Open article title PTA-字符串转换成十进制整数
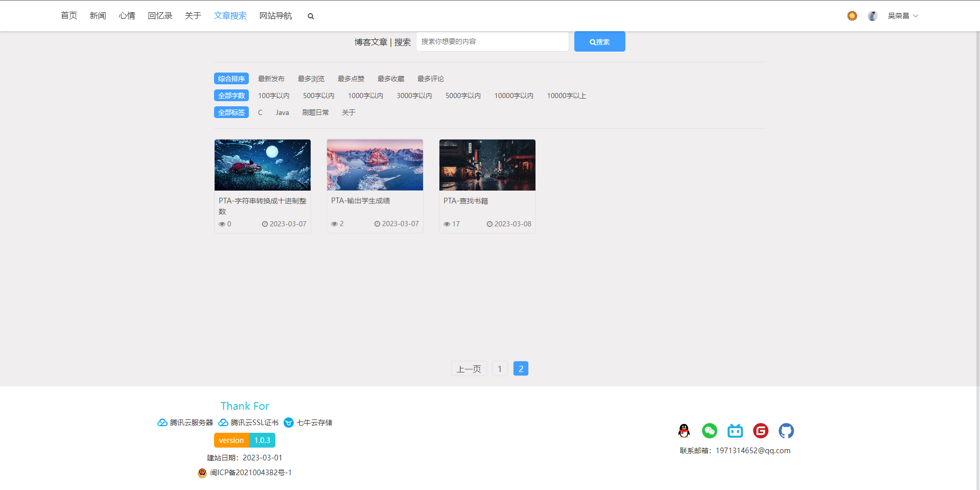This screenshot has width=980, height=490. (263, 206)
